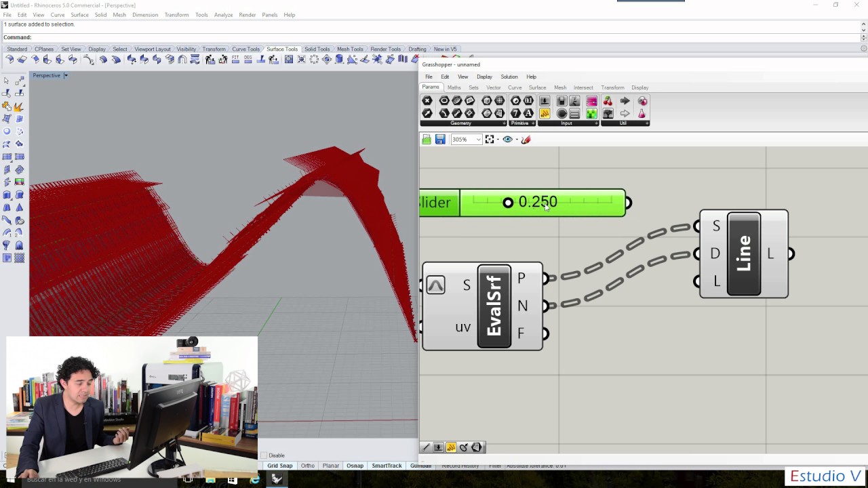This screenshot has height=488, width=868.
Task: Open the Curve Tools toolbar tab
Action: click(x=245, y=49)
